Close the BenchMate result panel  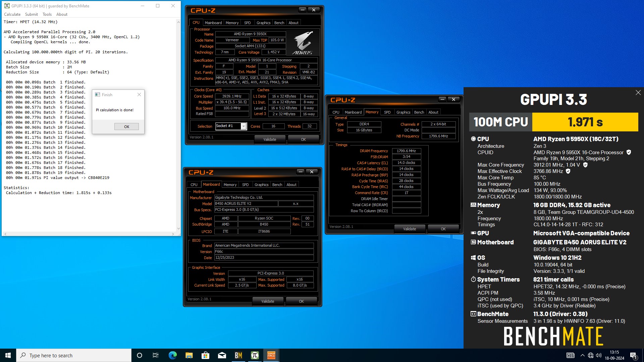638,93
